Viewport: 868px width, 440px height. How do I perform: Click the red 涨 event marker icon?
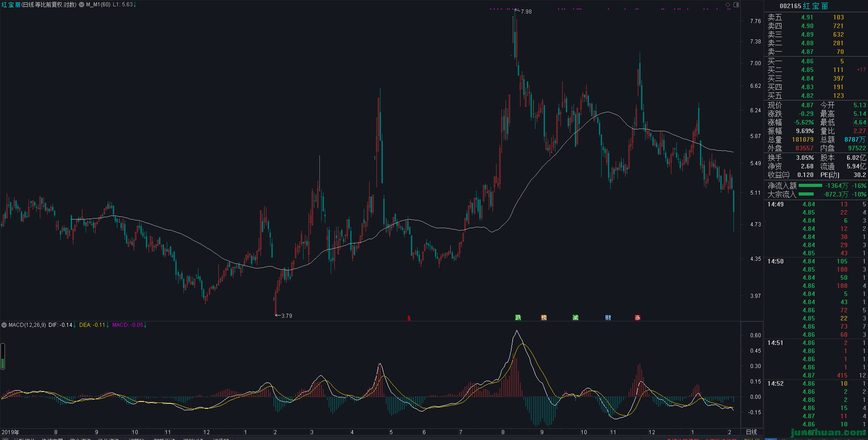pyautogui.click(x=637, y=318)
